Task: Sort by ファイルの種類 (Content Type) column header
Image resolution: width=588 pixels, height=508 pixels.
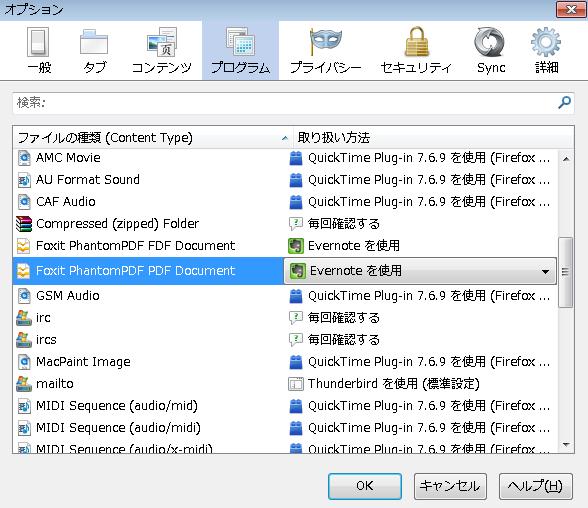Action: (x=153, y=138)
